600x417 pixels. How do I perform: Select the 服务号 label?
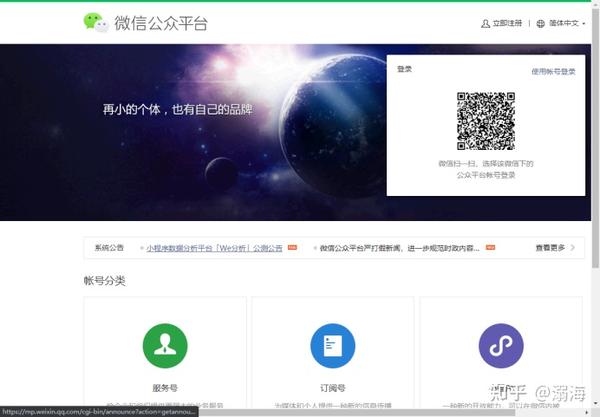165,388
